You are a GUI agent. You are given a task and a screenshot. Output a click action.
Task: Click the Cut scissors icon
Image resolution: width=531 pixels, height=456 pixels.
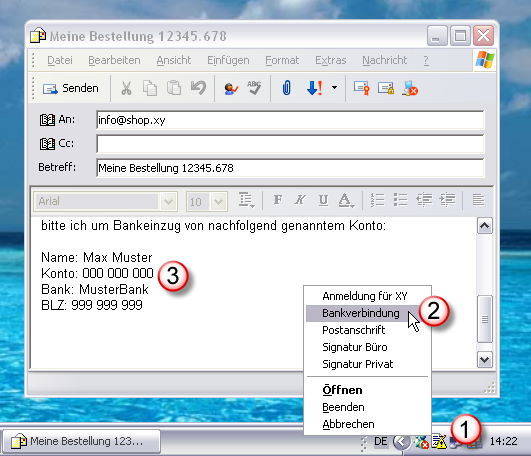click(126, 89)
